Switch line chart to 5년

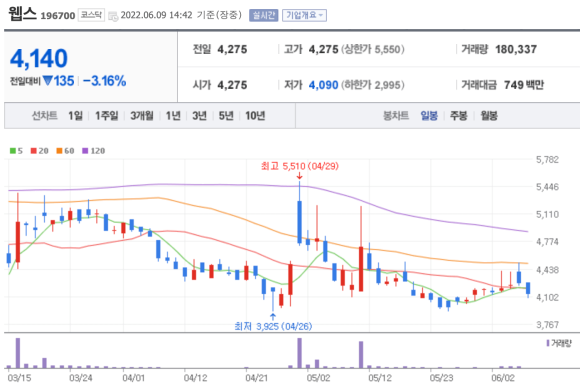(226, 116)
